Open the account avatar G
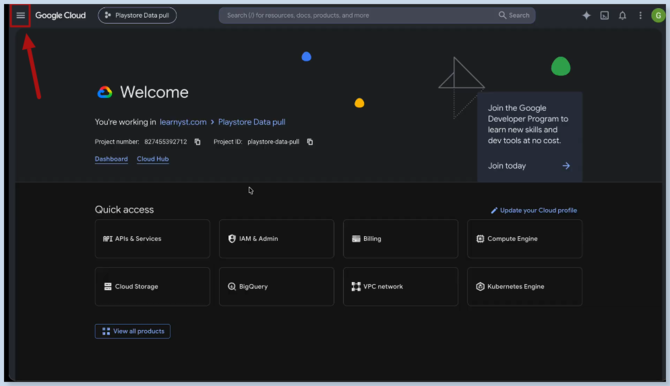Image resolution: width=670 pixels, height=386 pixels. click(x=658, y=15)
